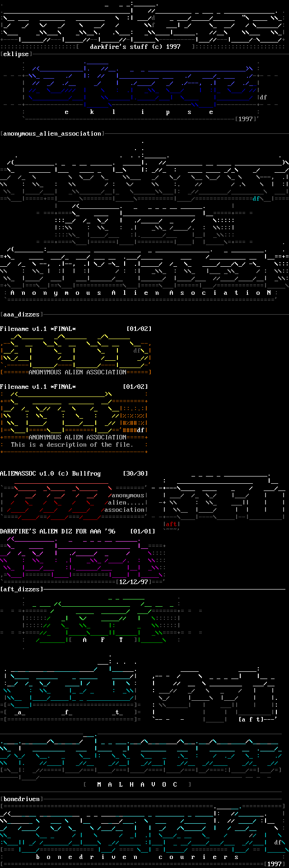The image size is (289, 868).
Task: Click the [30/30] file counter
Action: click(135, 473)
